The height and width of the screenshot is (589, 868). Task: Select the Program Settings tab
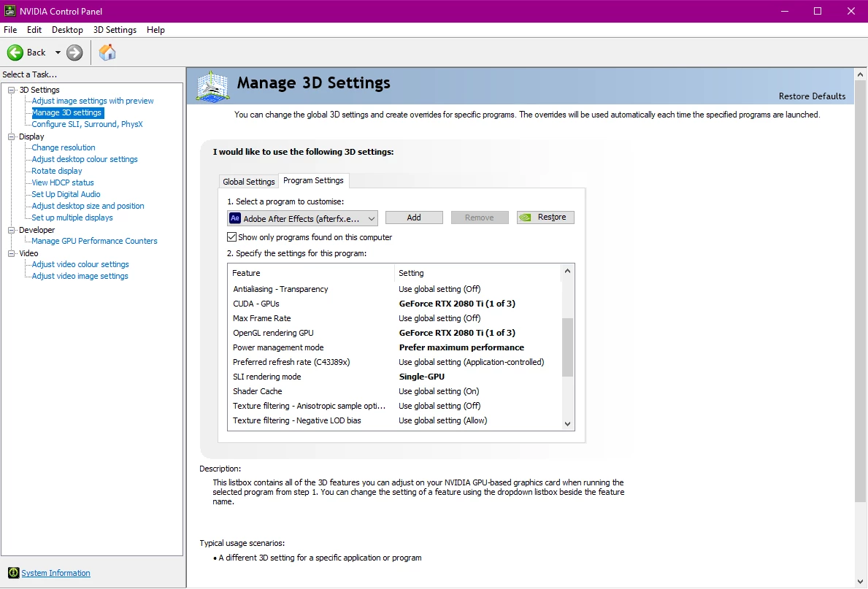click(313, 180)
